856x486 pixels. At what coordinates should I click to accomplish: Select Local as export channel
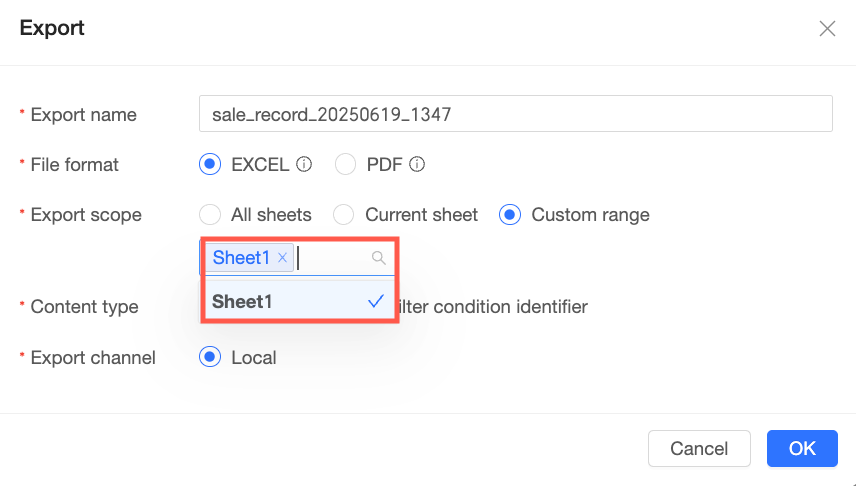click(210, 357)
